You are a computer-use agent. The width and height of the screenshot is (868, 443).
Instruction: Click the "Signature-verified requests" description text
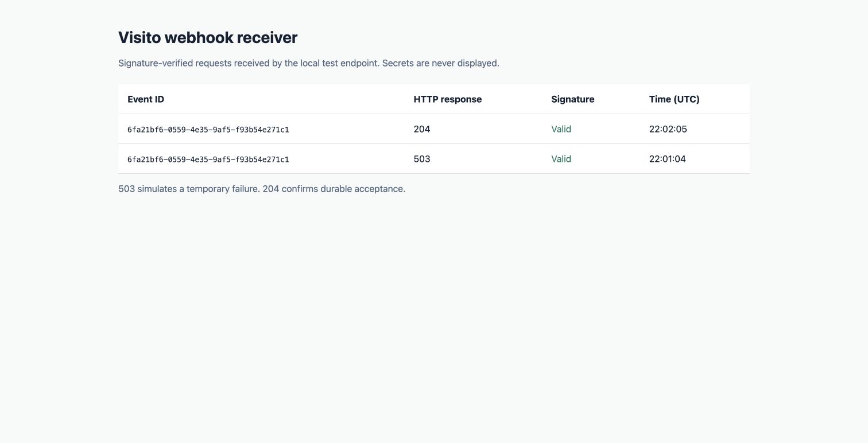[x=309, y=63]
